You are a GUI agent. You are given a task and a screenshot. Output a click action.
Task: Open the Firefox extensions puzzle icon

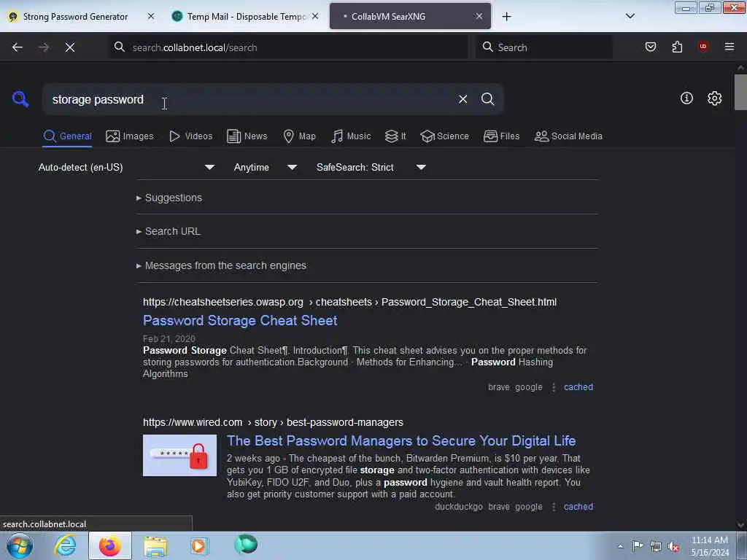[677, 47]
